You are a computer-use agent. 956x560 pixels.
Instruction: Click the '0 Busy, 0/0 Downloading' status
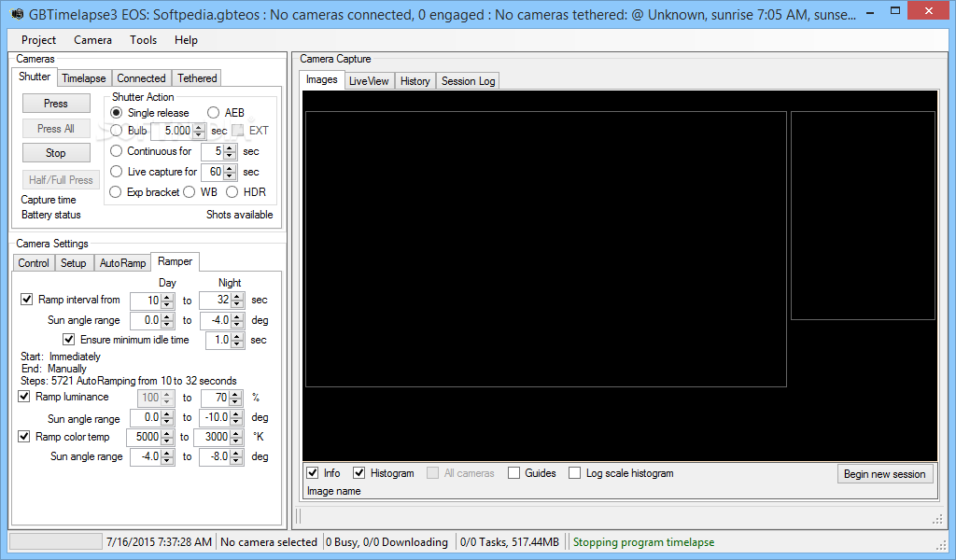pos(387,542)
